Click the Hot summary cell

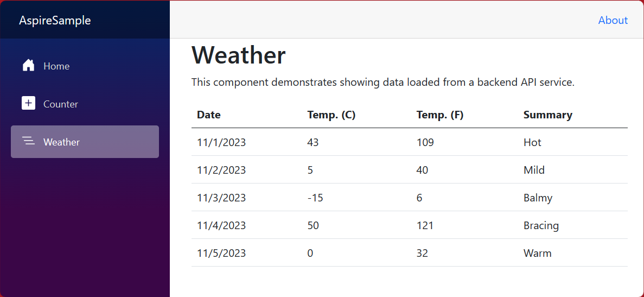532,142
